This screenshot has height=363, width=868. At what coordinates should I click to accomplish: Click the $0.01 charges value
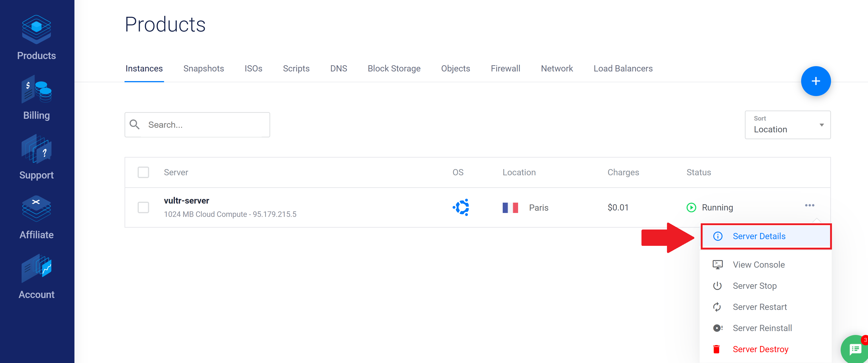(618, 207)
